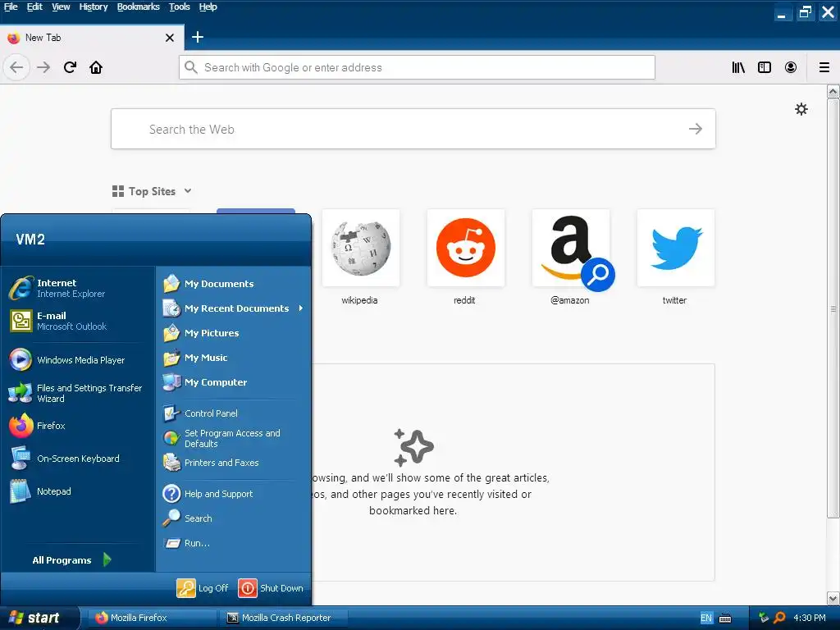Open Help and Support

tap(234, 493)
